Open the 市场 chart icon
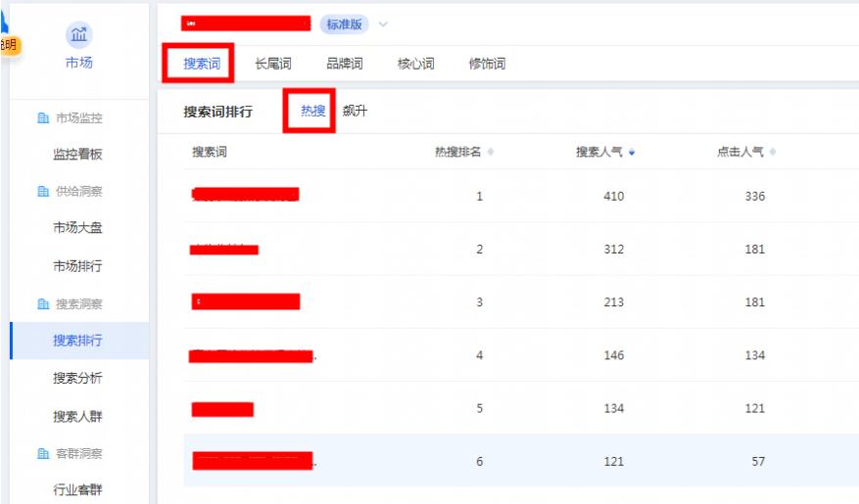The width and height of the screenshot is (859, 504). [x=79, y=35]
